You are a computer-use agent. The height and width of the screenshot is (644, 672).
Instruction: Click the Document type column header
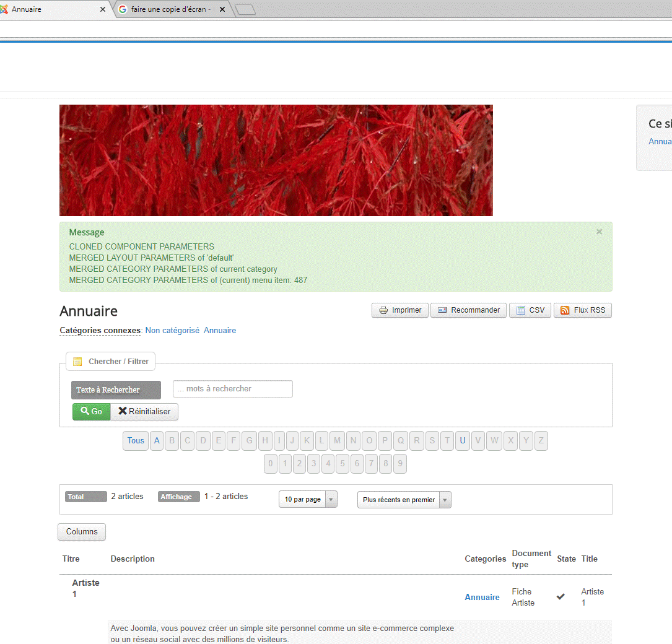tap(531, 559)
